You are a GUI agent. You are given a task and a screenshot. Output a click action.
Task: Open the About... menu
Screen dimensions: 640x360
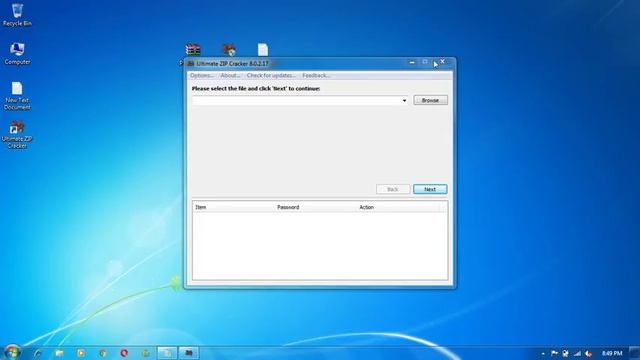(x=230, y=76)
